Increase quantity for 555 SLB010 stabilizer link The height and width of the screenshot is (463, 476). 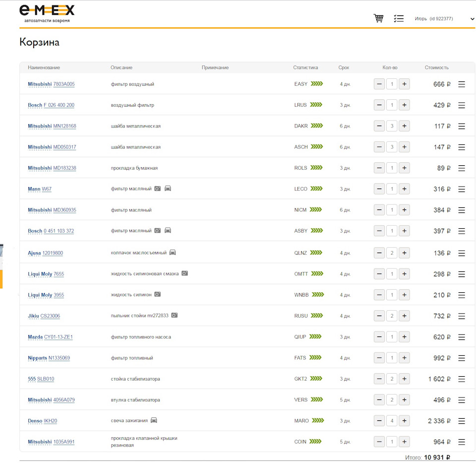point(405,379)
